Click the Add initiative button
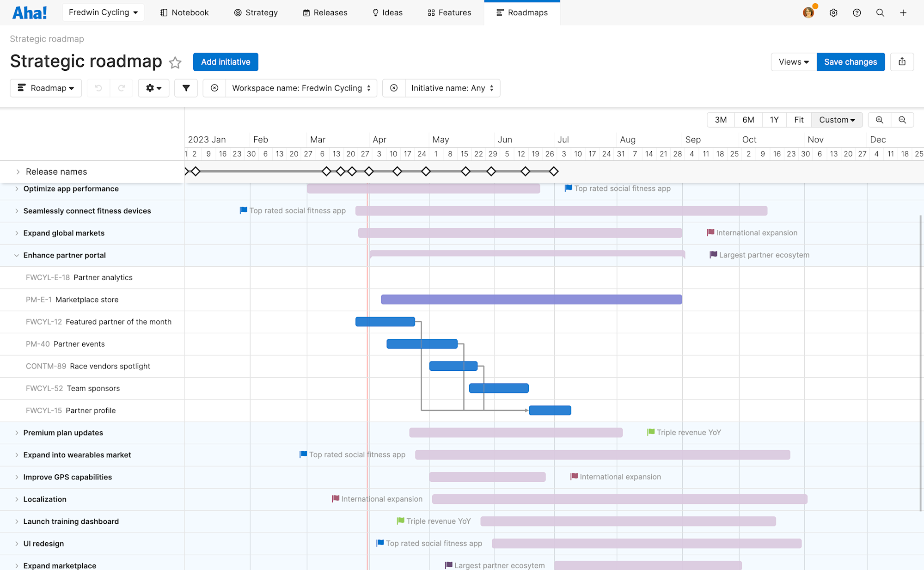The image size is (924, 570). 226,61
